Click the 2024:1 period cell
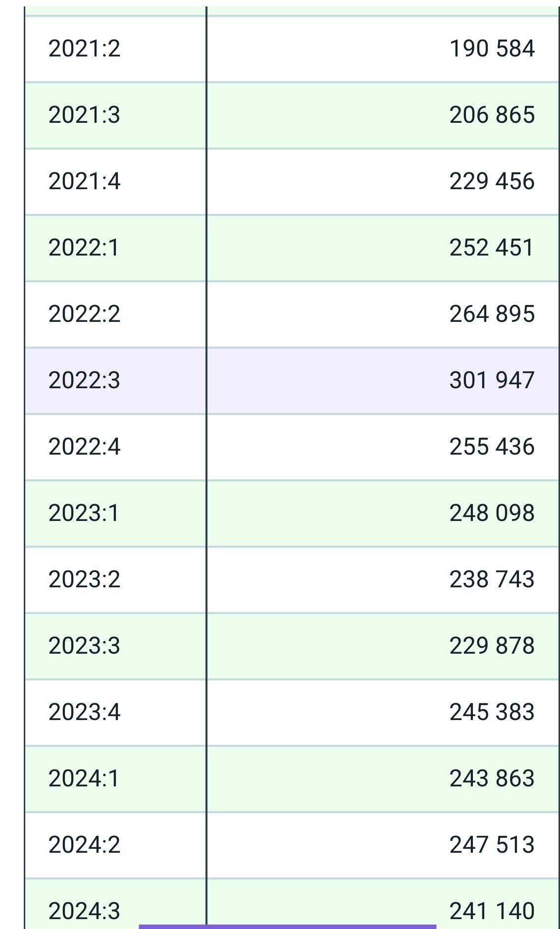The image size is (560, 929). click(x=85, y=778)
